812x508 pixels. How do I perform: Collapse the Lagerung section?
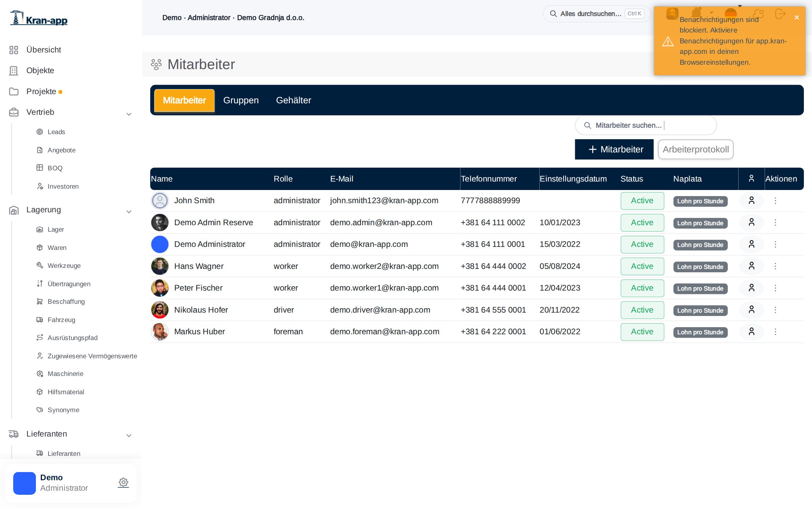[129, 212]
